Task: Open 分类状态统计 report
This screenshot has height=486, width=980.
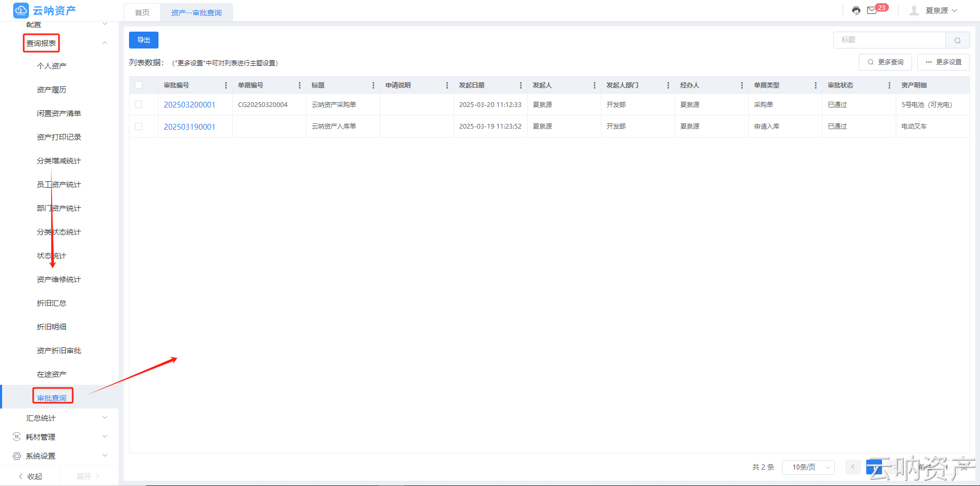Action: point(59,232)
